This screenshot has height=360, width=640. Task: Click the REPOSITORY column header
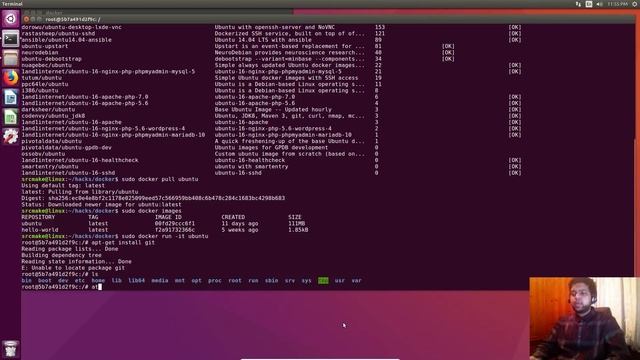(38, 217)
